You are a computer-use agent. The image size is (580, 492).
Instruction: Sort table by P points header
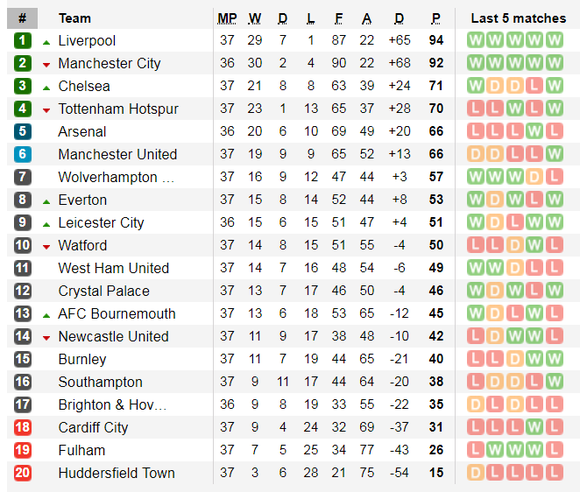point(436,18)
